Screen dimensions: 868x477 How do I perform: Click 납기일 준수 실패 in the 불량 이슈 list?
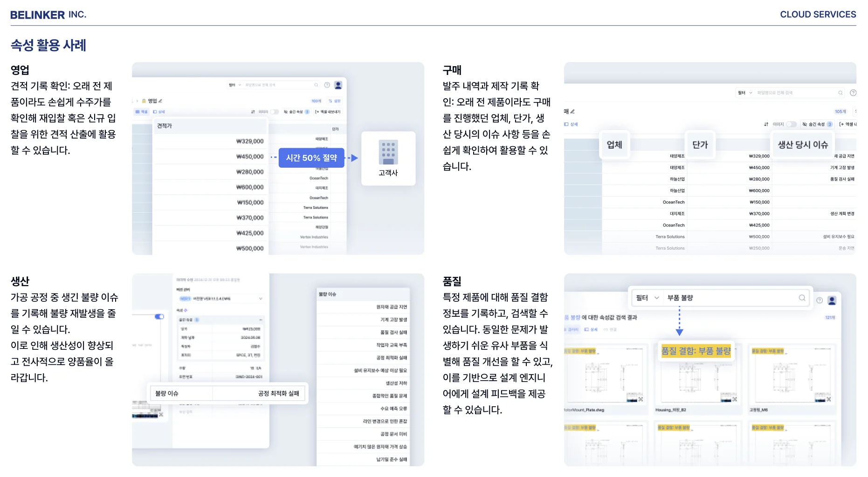pos(392,460)
